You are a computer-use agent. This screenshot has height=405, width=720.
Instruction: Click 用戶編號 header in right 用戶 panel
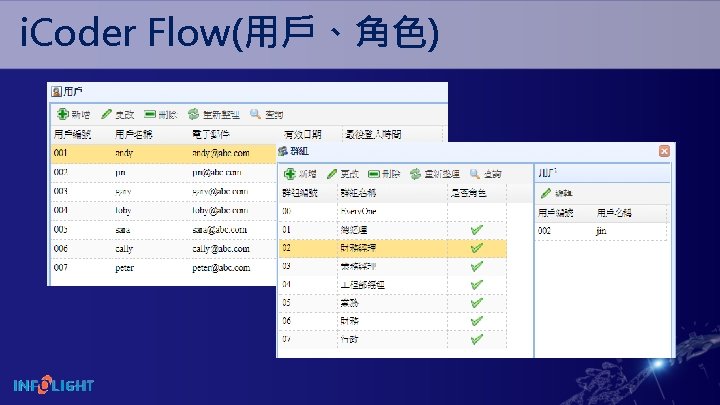[556, 213]
